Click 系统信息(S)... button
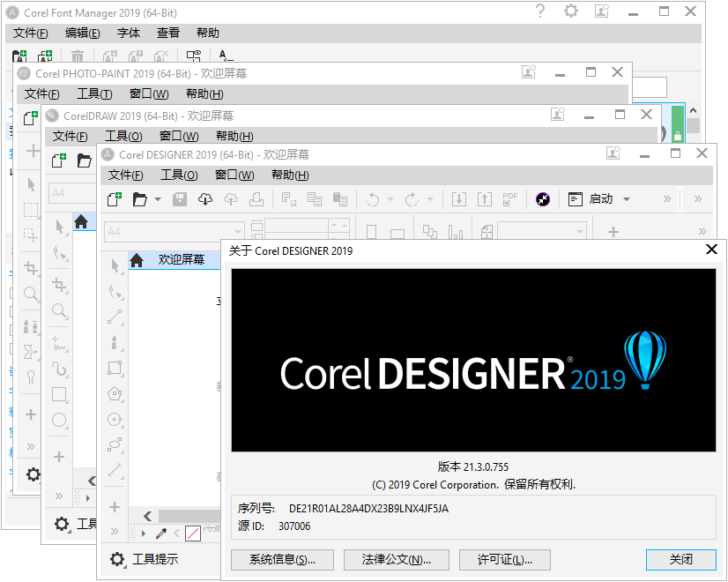 point(282,560)
